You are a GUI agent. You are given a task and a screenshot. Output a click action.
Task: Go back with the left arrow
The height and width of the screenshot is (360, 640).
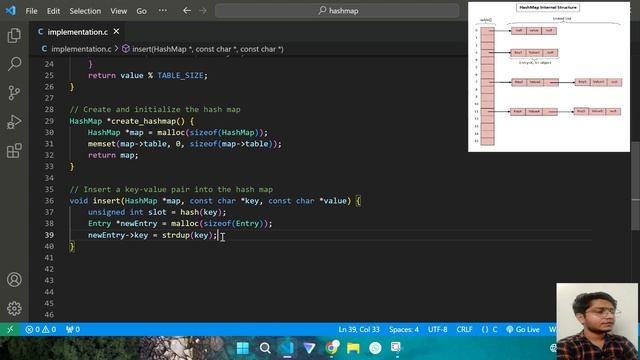pyautogui.click(x=187, y=11)
